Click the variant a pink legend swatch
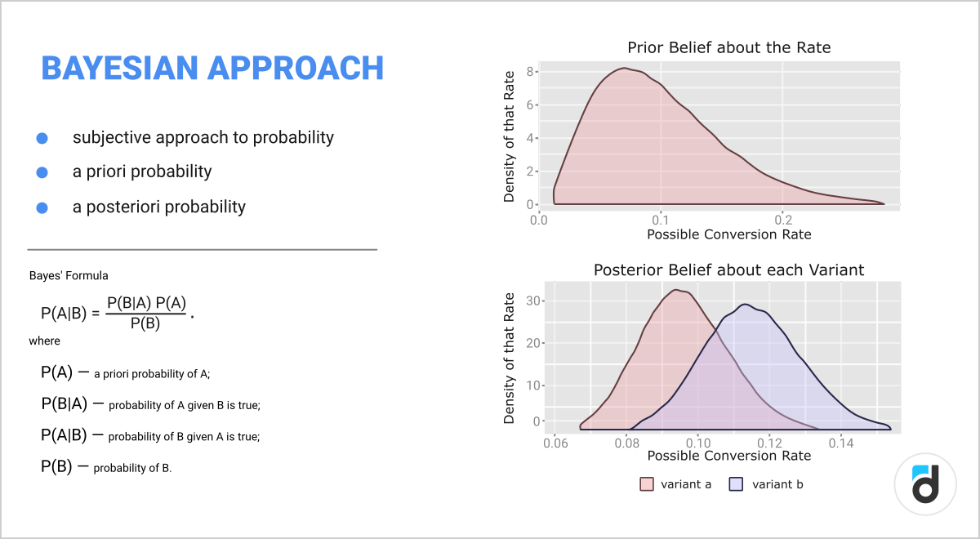The width and height of the screenshot is (980, 539). 647,484
